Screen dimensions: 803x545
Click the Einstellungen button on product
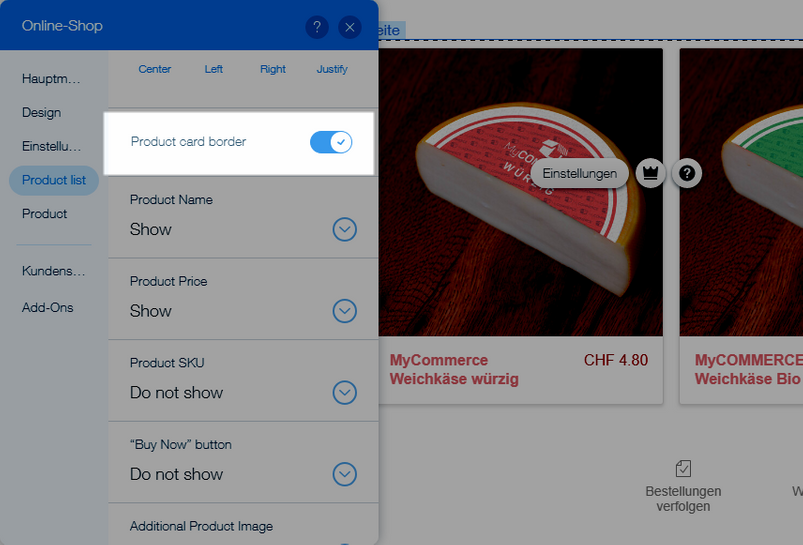tap(580, 174)
